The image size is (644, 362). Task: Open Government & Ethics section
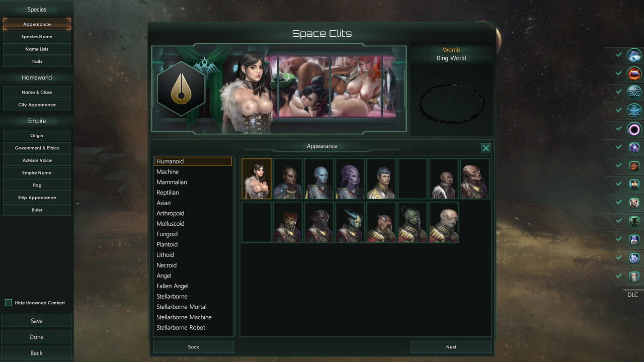pos(37,148)
